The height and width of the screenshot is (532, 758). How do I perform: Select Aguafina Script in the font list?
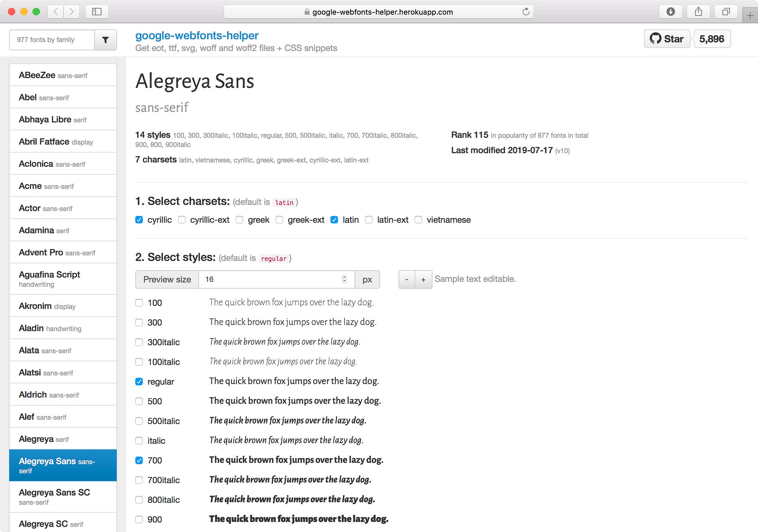pos(63,279)
